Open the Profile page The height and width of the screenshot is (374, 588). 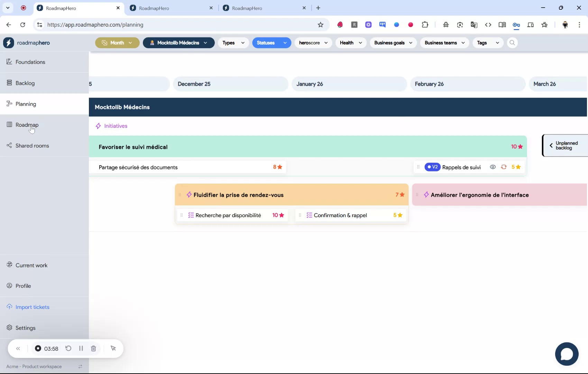[x=22, y=286]
